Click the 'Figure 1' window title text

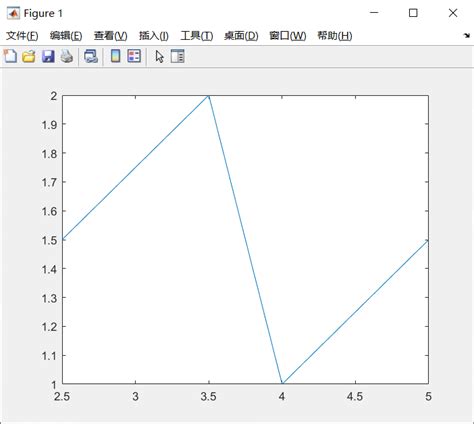[43, 13]
